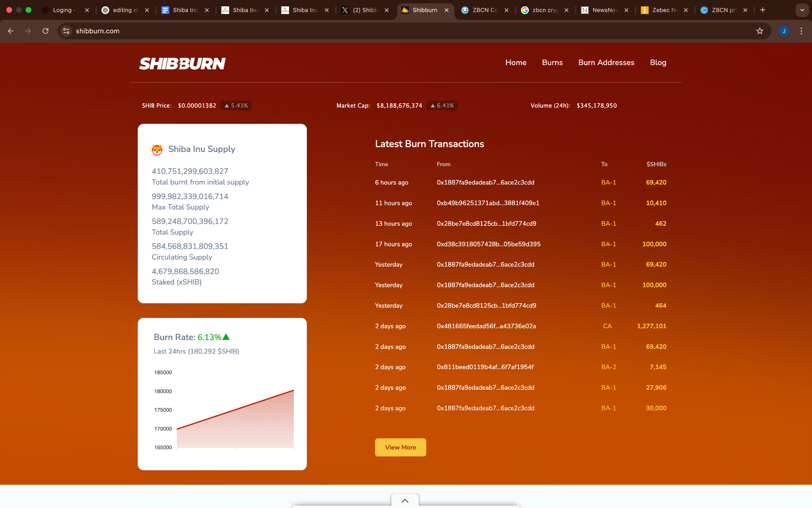This screenshot has width=812, height=508.
Task: Click the Volume (24h) value $345,178,950
Action: [597, 106]
